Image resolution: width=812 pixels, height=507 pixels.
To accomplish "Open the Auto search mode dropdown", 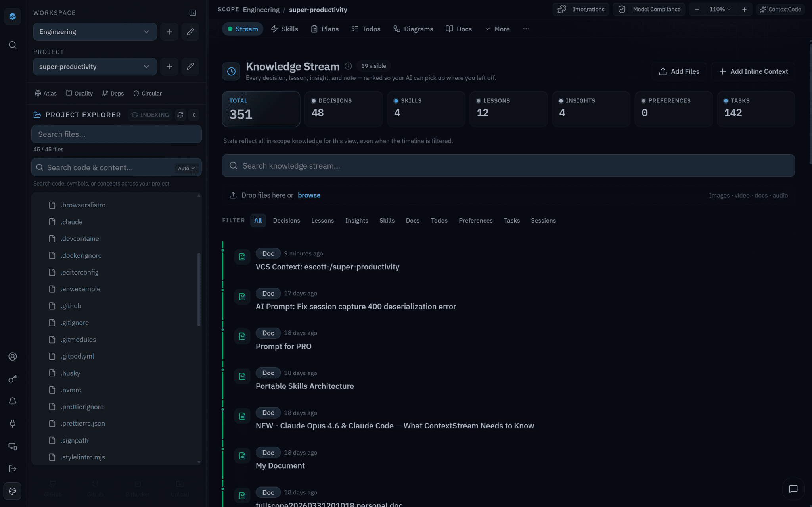I will [186, 168].
